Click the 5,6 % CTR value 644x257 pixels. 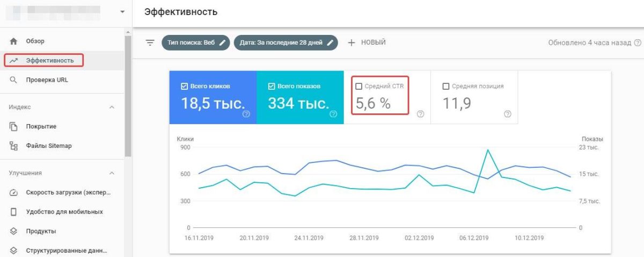[372, 103]
